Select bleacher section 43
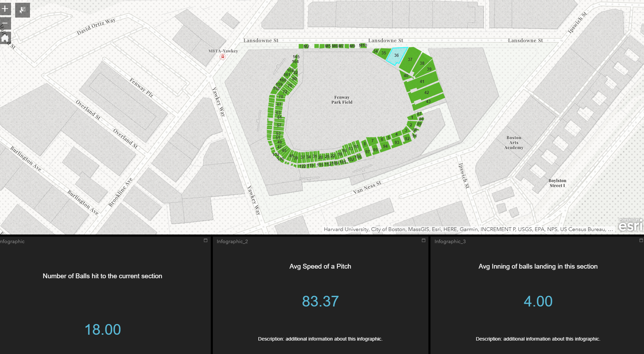The width and height of the screenshot is (644, 354). 428,102
